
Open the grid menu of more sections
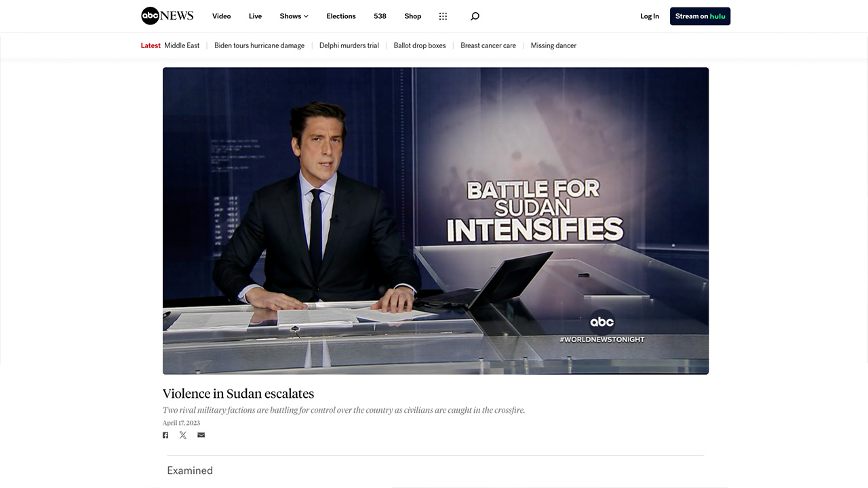tap(443, 16)
